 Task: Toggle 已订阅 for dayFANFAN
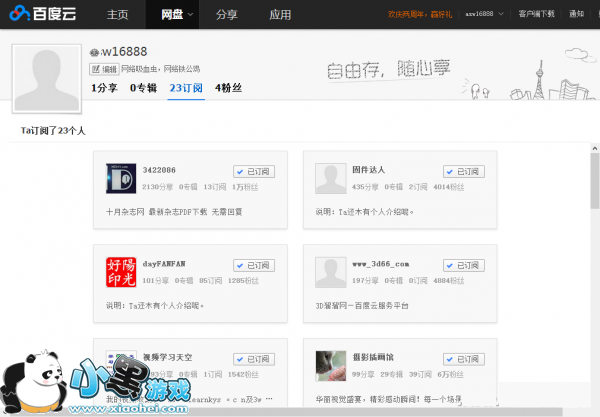(x=254, y=265)
